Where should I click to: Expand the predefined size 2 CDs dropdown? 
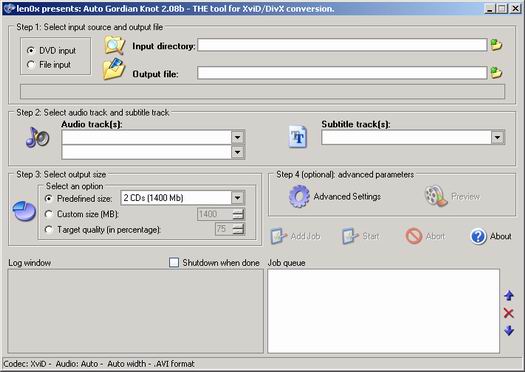[237, 198]
